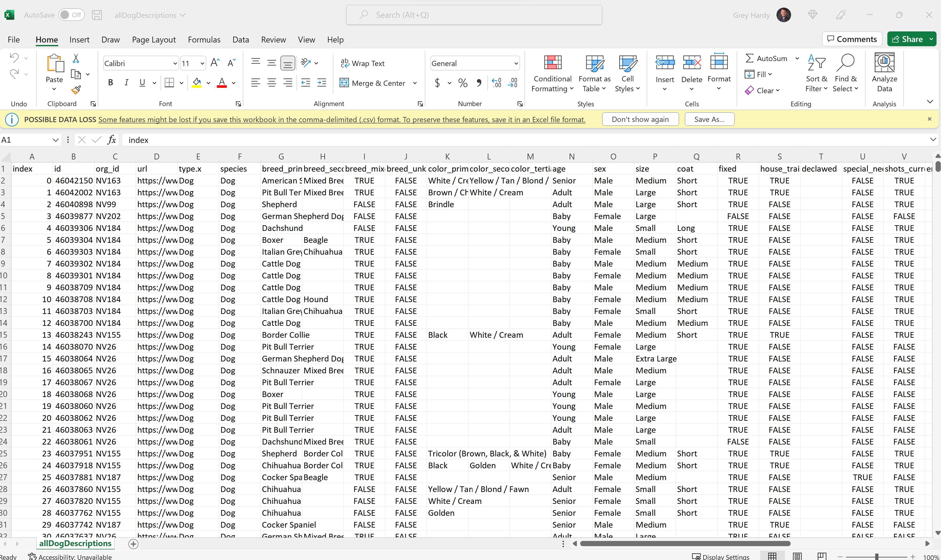Click the Search box
The image size is (941, 560).
(474, 15)
